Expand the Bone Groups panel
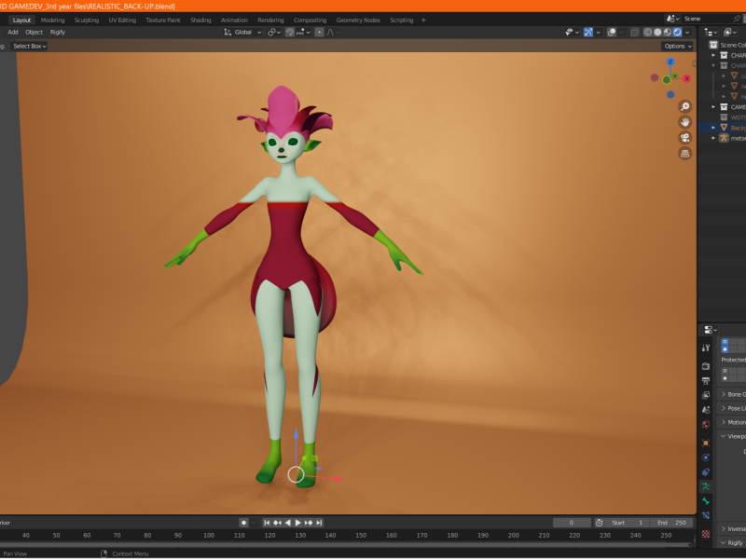The image size is (746, 560). coord(733,394)
